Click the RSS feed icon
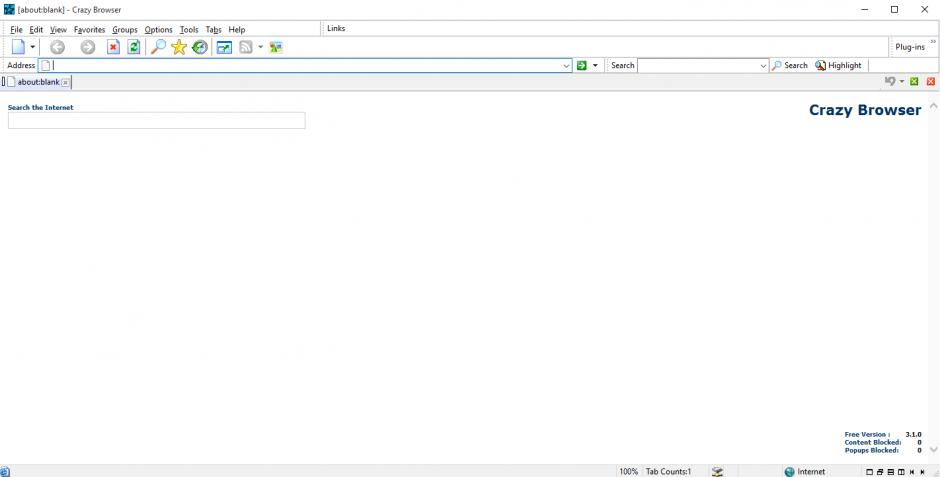Image resolution: width=940 pixels, height=477 pixels. click(x=246, y=47)
